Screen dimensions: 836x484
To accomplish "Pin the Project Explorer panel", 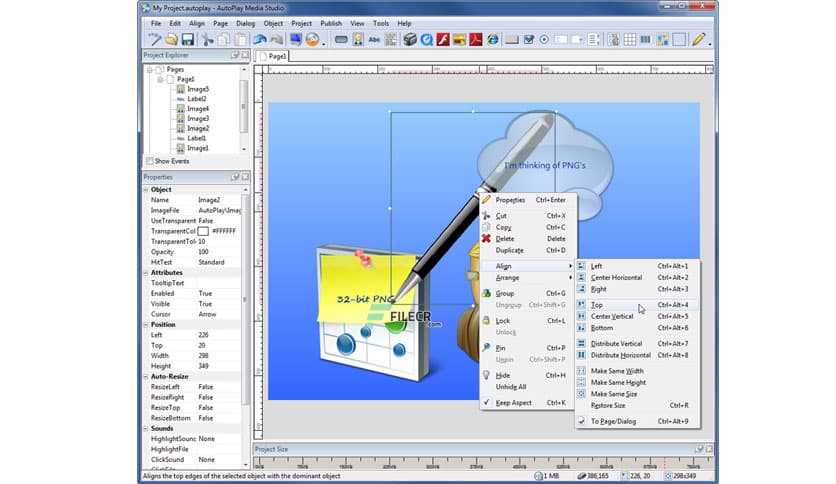I will click(235, 55).
